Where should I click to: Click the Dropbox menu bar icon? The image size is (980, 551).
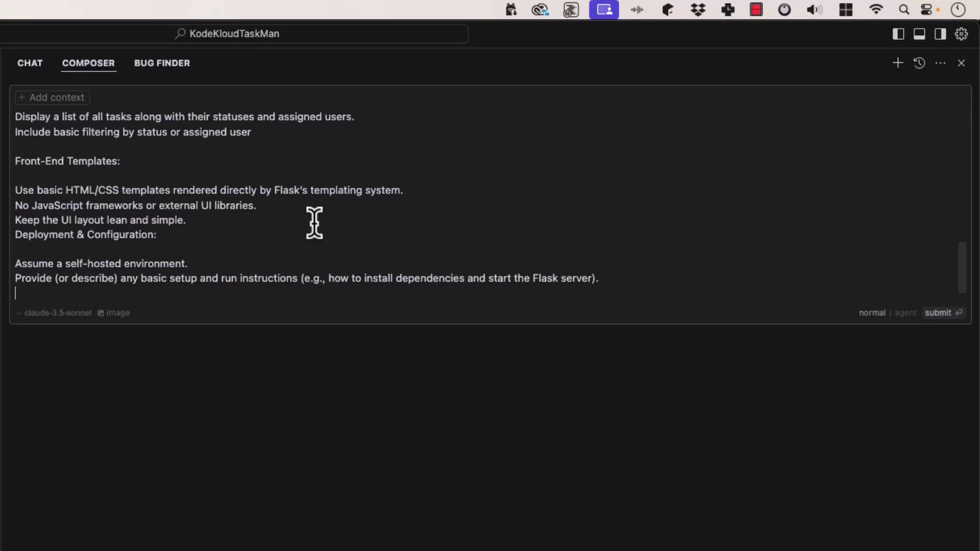click(x=698, y=10)
